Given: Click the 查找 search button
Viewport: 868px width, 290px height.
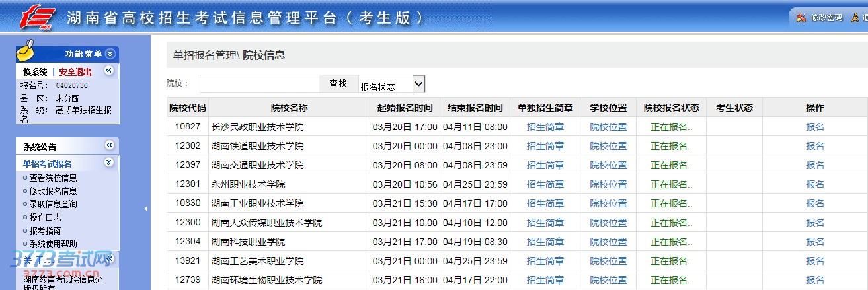Looking at the screenshot, I should click(338, 84).
